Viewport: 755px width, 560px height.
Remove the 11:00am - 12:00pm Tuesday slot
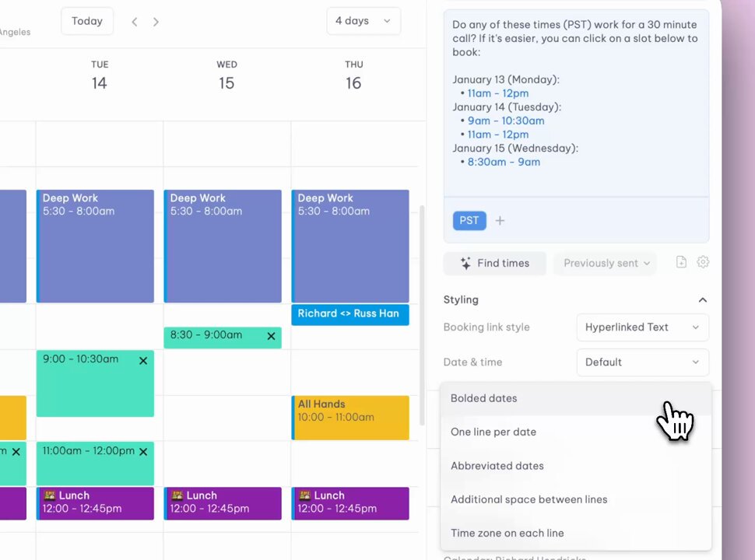point(143,452)
